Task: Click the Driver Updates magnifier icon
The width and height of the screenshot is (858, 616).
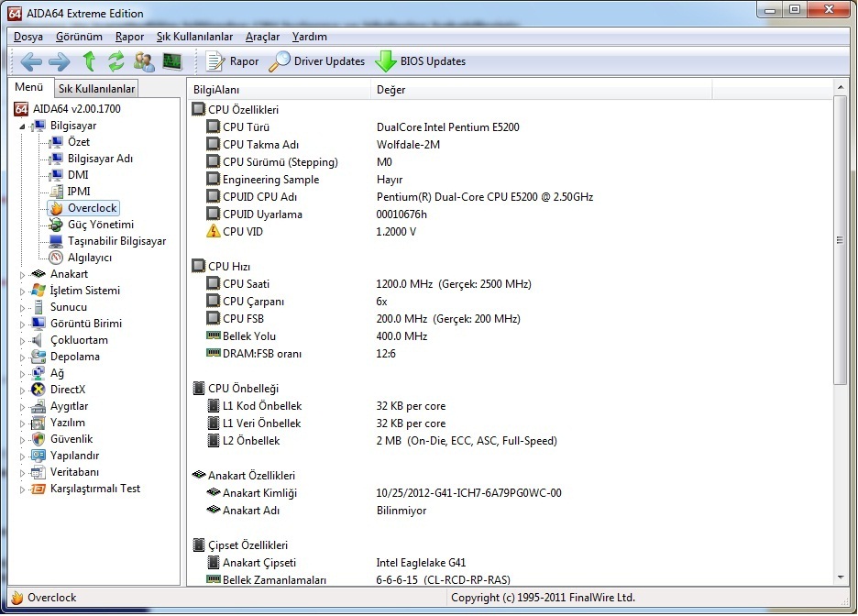Action: [279, 61]
